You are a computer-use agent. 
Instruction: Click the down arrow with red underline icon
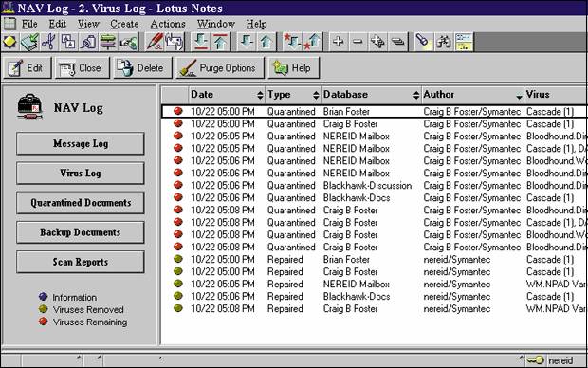point(201,42)
